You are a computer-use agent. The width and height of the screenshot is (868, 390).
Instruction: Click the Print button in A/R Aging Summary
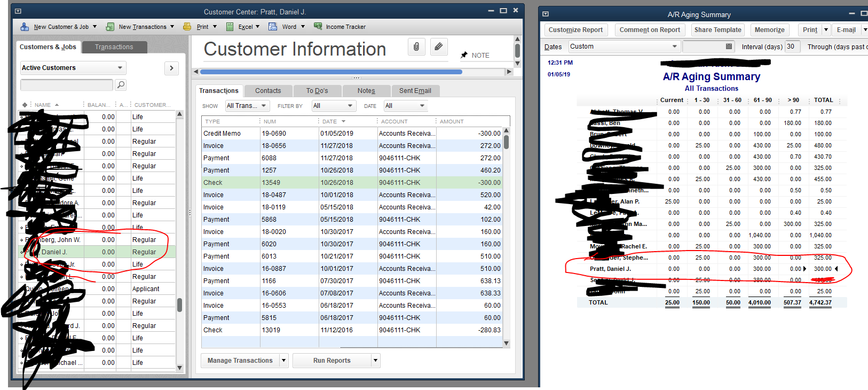point(810,30)
